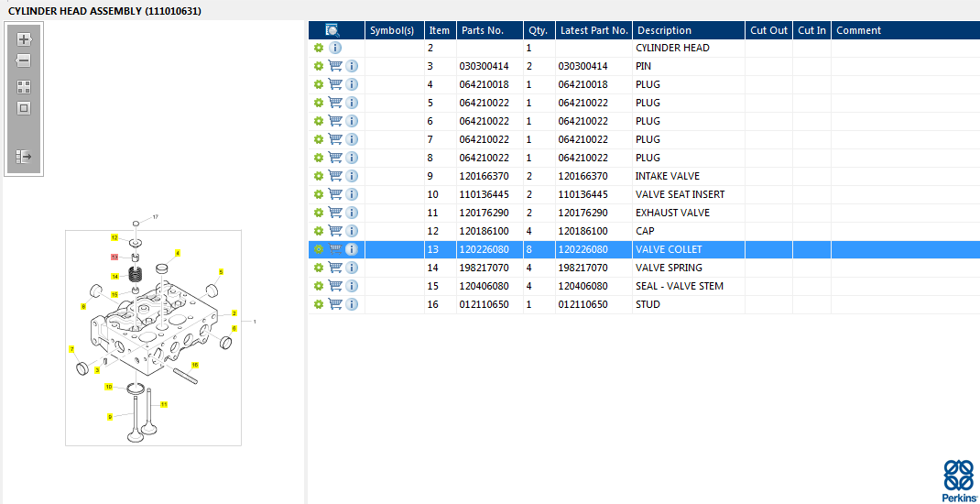Show info for VALVE COLLET row
This screenshot has height=504, width=980.
(x=352, y=249)
